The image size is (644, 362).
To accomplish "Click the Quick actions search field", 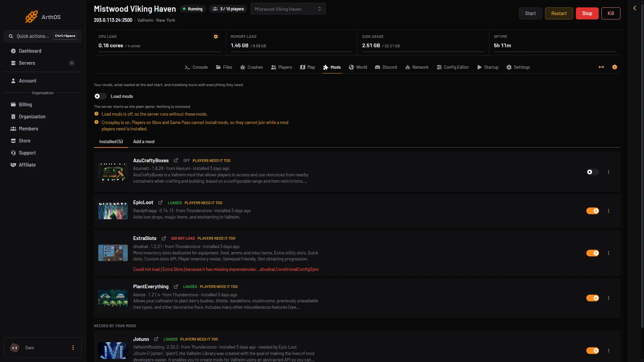I will click(x=43, y=36).
